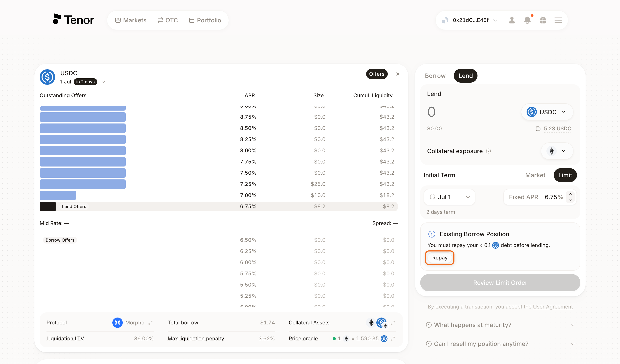The width and height of the screenshot is (620, 364).
Task: Open the OTC page
Action: 167,20
